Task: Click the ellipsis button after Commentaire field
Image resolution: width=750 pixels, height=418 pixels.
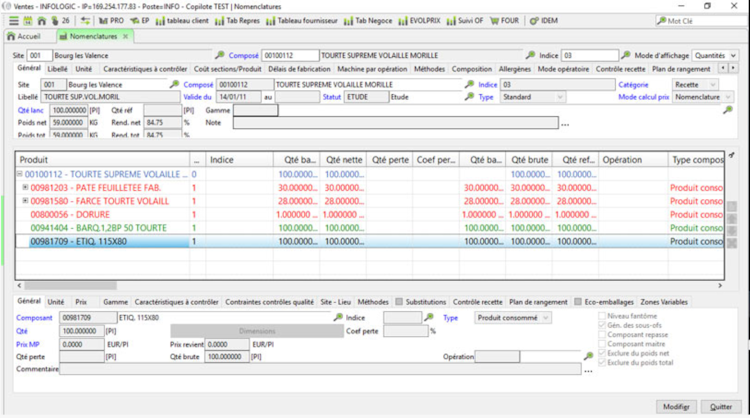Action: tap(588, 371)
